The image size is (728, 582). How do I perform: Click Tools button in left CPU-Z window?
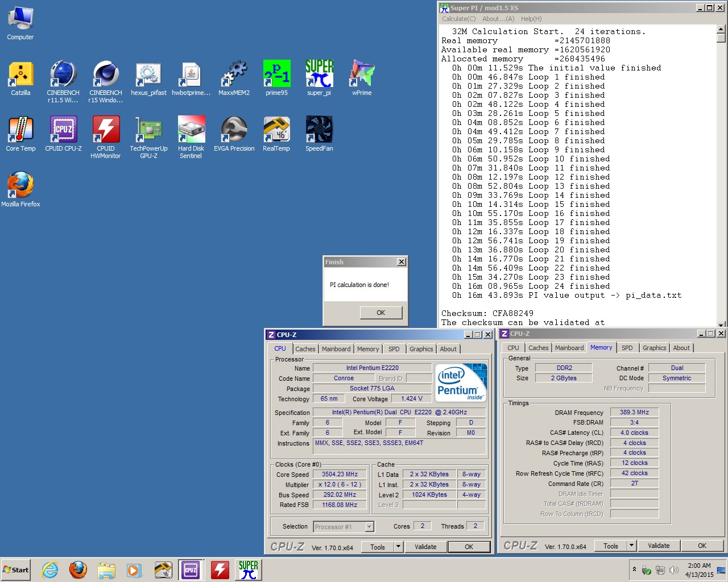[x=378, y=547]
